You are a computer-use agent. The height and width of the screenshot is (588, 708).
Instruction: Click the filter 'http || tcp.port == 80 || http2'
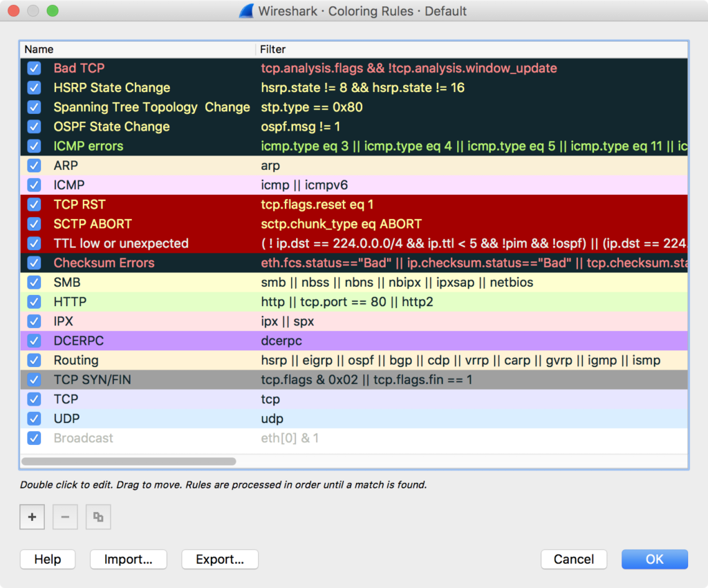pos(347,301)
